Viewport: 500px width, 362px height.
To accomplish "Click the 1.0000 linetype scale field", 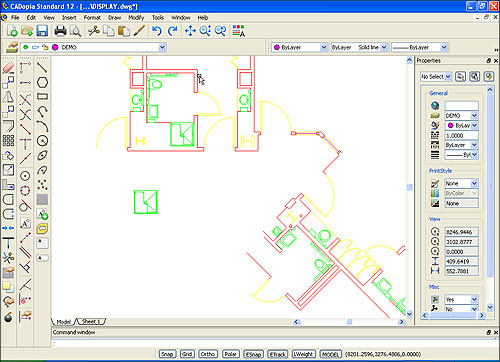I will (x=461, y=135).
